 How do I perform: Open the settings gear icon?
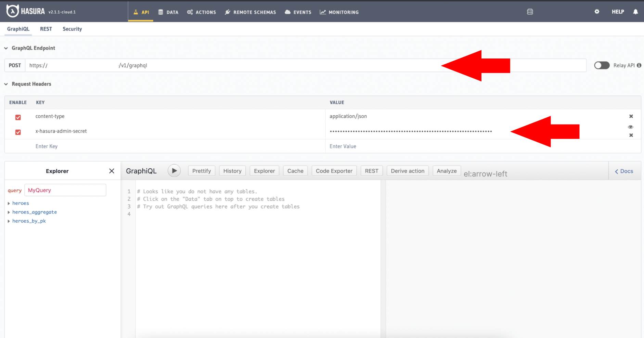coord(597,12)
